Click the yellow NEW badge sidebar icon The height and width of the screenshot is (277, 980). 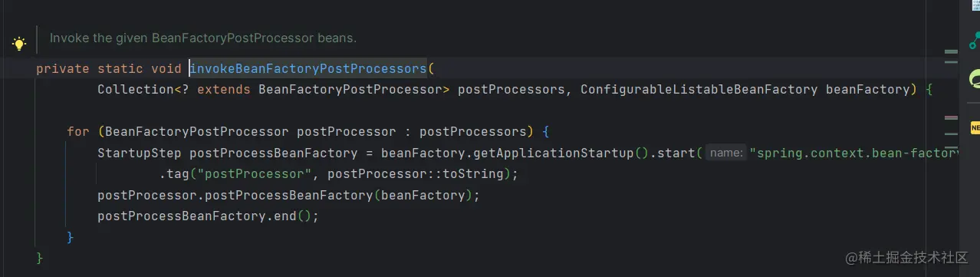coord(975,127)
